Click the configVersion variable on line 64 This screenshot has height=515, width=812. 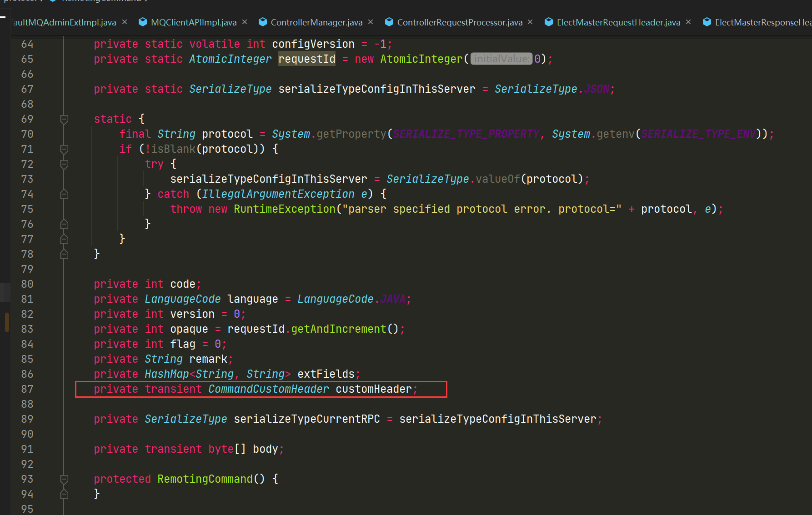coord(313,44)
